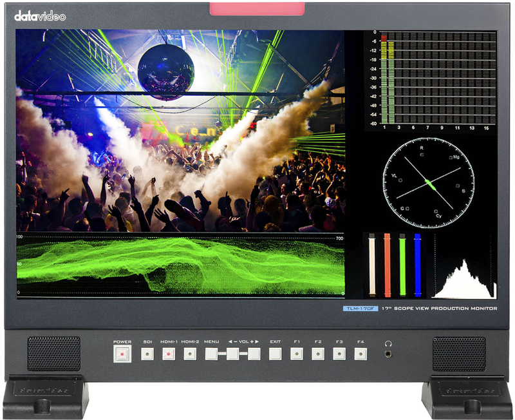Click the headphone symbol above the jack
Viewport: 515px width, 420px height.
click(x=388, y=343)
